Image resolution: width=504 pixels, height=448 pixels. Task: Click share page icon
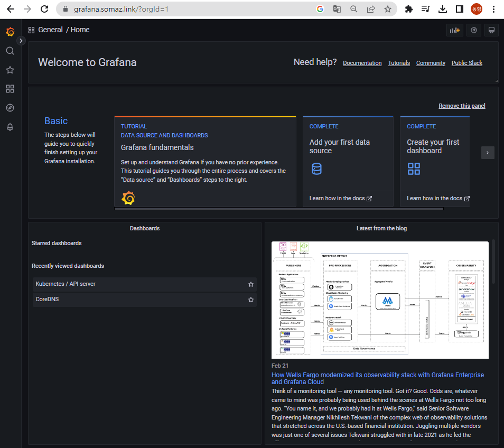pyautogui.click(x=371, y=9)
